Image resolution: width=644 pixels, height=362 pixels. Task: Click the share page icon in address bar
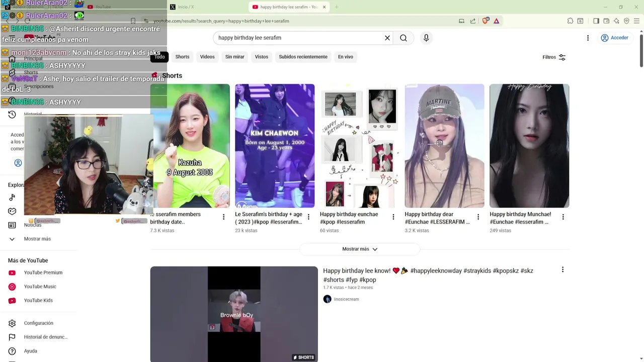coord(473,21)
